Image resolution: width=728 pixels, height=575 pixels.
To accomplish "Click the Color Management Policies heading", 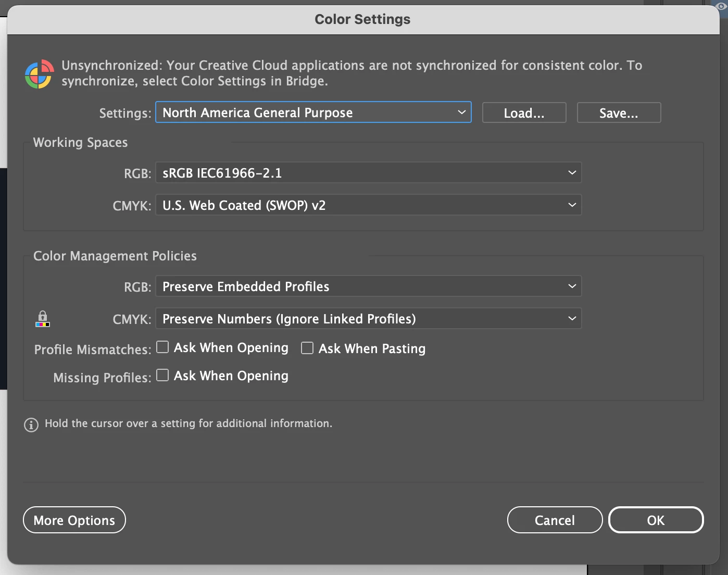I will tap(115, 256).
